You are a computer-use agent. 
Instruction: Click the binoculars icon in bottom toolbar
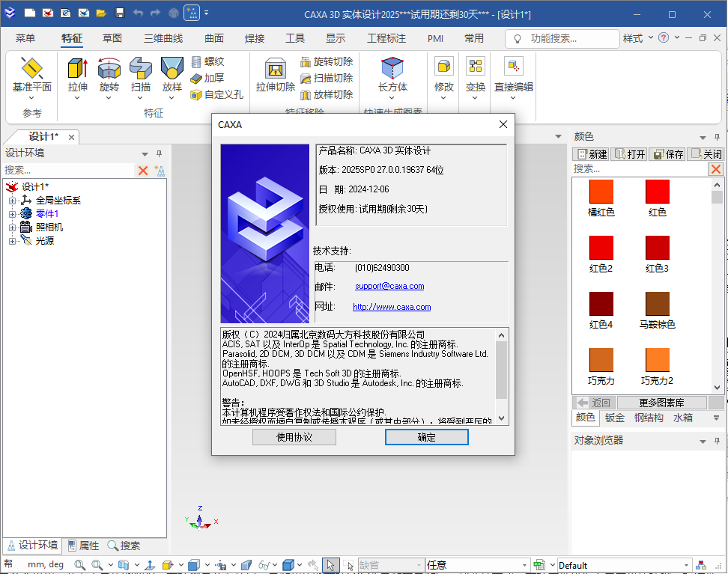264,565
